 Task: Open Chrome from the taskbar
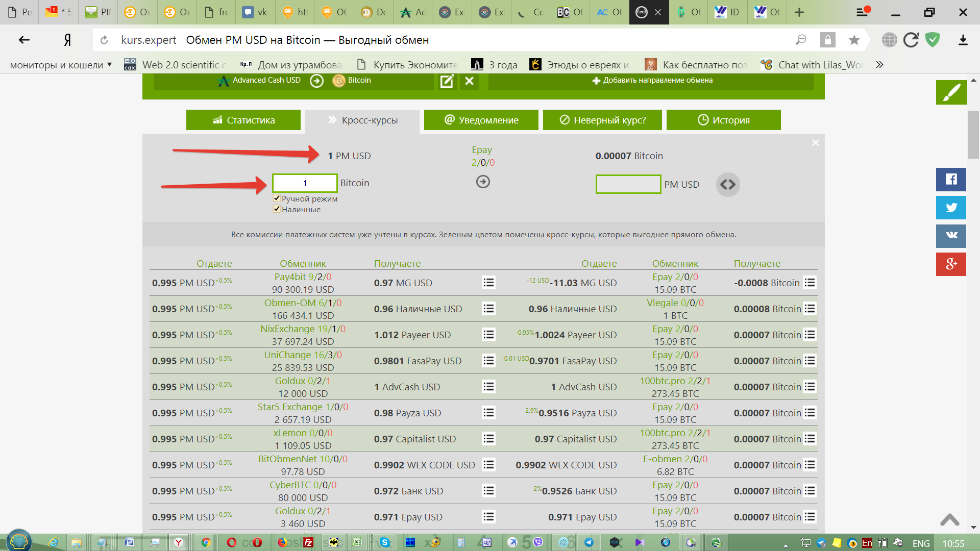[x=206, y=542]
